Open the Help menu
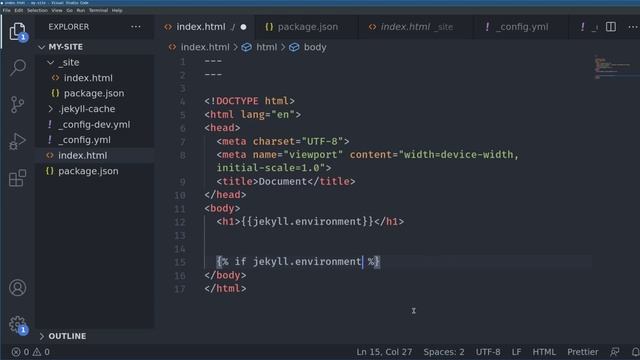The image size is (640, 360). 117,11
